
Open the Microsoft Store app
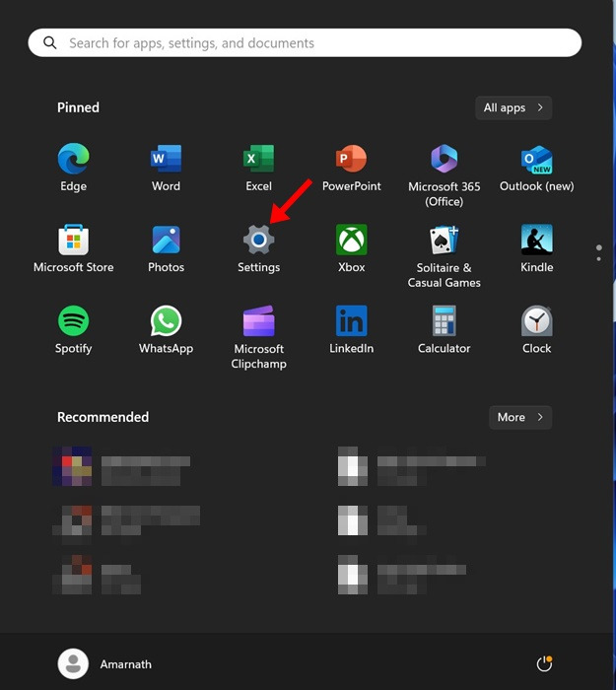(74, 248)
